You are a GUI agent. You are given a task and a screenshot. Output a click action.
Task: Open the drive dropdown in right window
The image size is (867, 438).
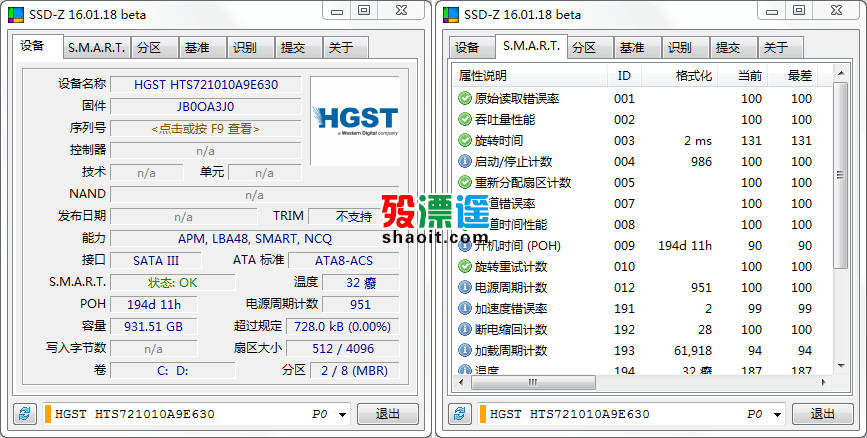777,414
